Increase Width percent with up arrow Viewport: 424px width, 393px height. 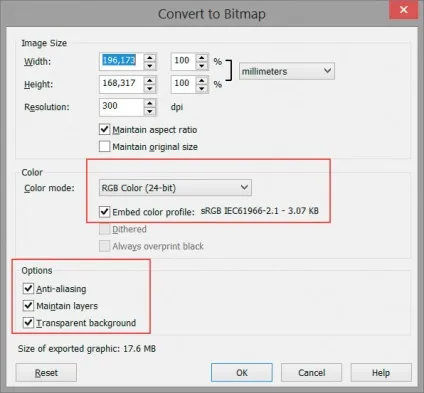202,57
